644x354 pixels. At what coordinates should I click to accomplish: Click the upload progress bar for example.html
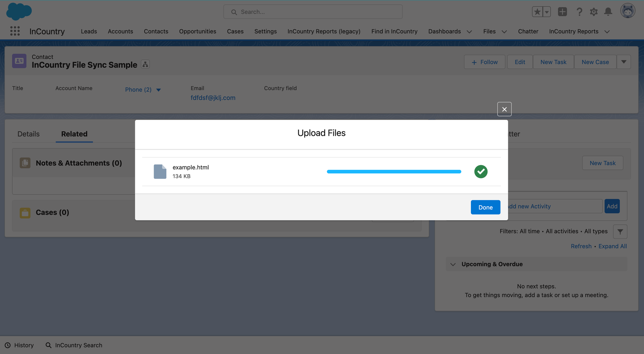[394, 171]
